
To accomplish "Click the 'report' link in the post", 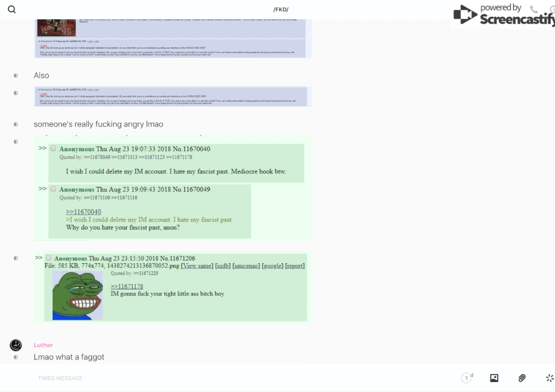I will (295, 265).
